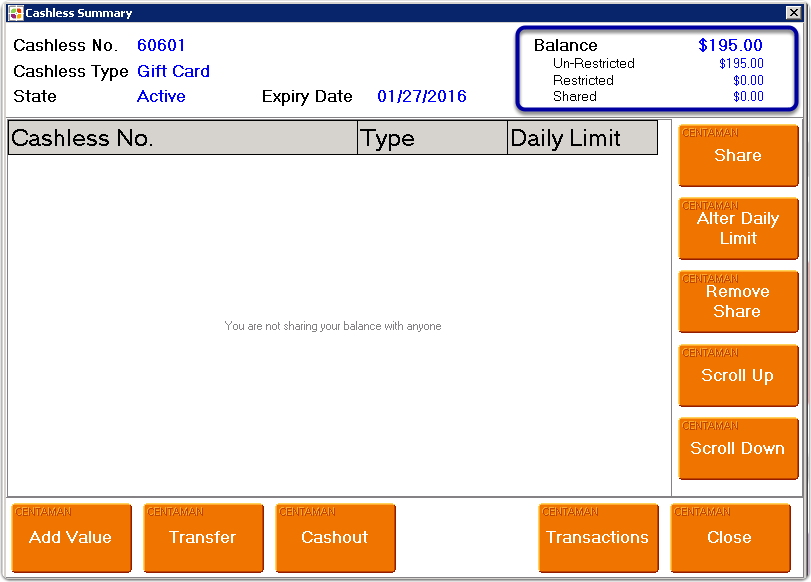View Transactions for this card
This screenshot has height=582, width=811.
click(x=598, y=538)
